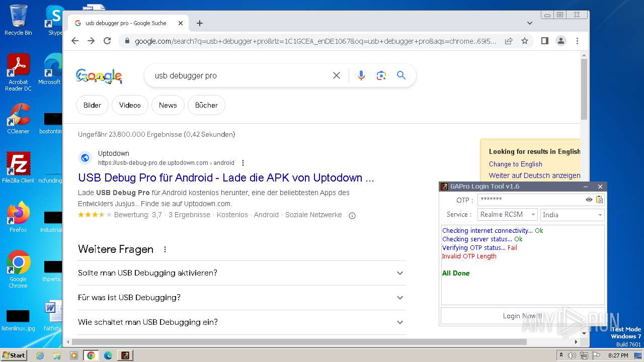Click Internet Explorer taskbar icon
The width and height of the screenshot is (644, 362).
(40, 355)
